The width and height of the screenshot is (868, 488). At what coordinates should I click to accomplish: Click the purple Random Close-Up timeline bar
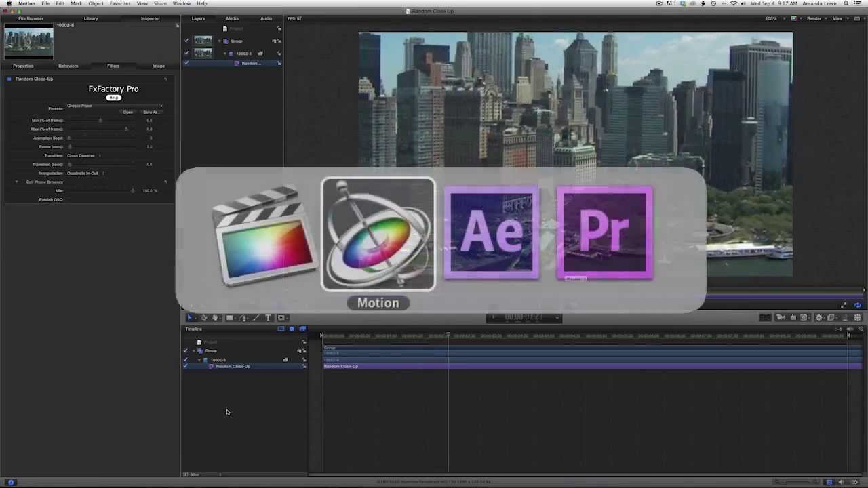coord(592,367)
